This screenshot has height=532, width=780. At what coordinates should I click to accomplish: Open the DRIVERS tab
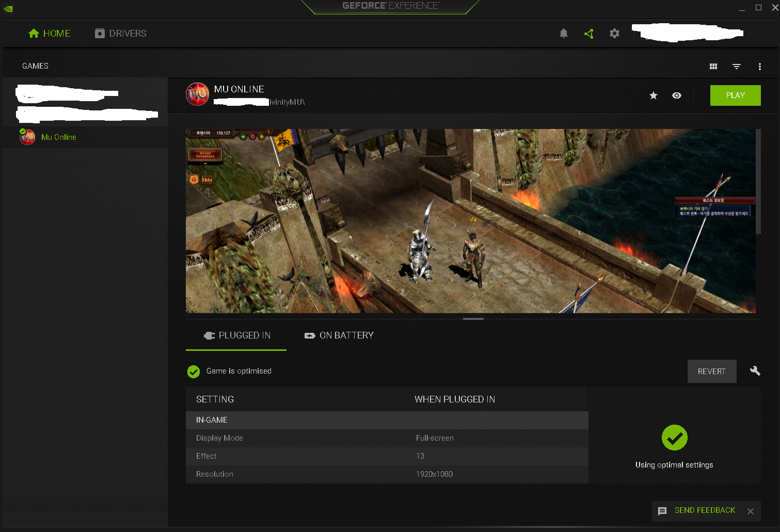(121, 34)
